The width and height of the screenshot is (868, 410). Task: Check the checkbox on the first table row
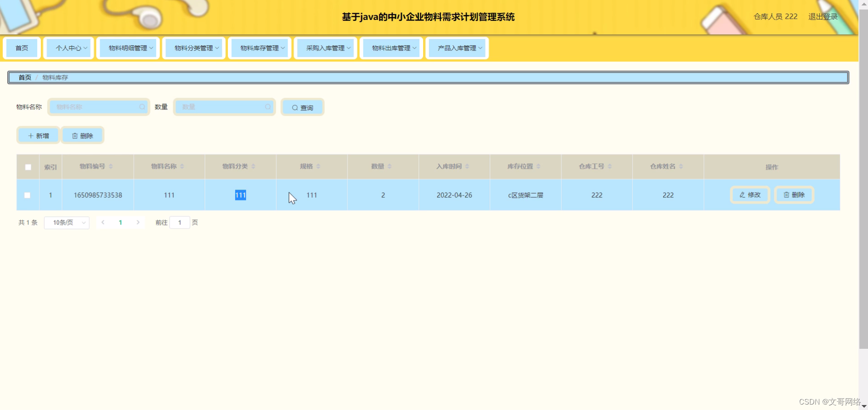[28, 195]
